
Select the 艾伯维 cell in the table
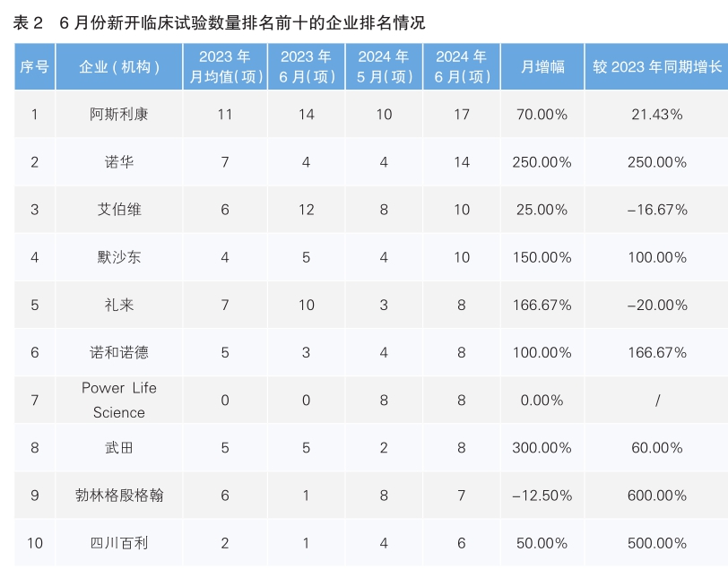point(118,210)
